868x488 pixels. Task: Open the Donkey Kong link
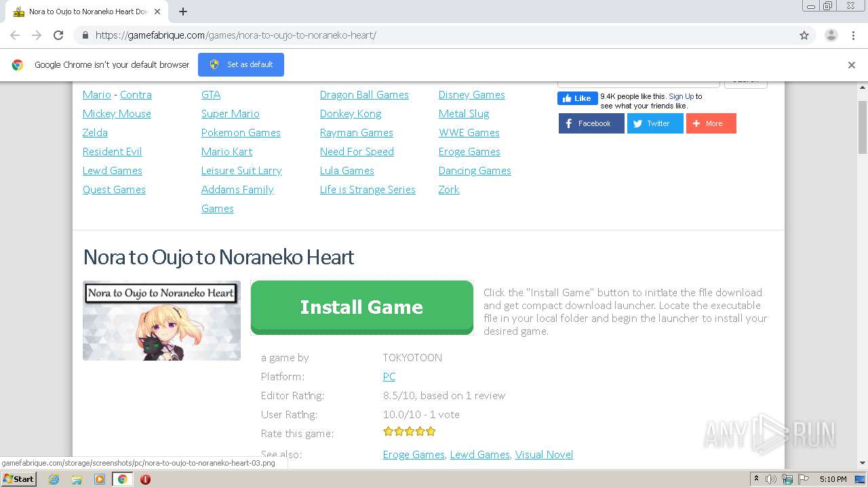[351, 114]
